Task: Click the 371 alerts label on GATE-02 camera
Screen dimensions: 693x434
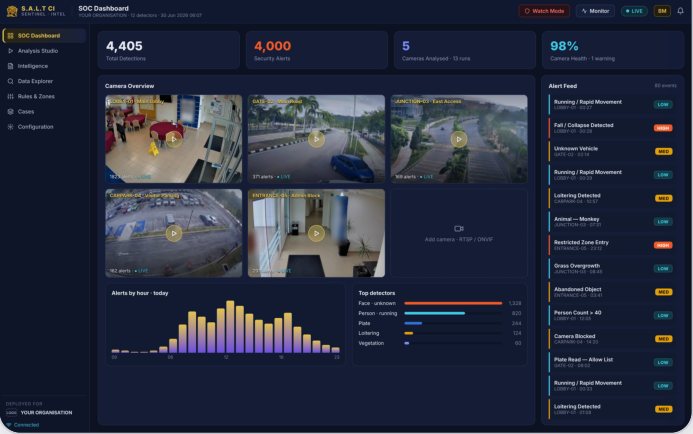Action: [x=263, y=177]
